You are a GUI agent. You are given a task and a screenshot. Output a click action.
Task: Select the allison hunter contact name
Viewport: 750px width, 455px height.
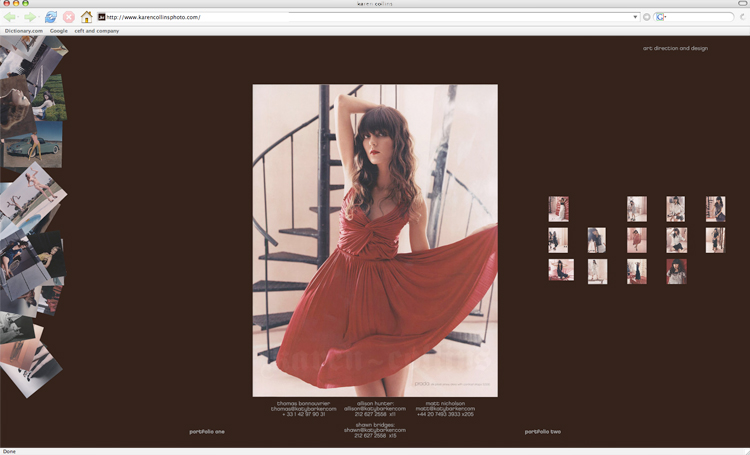coord(375,403)
